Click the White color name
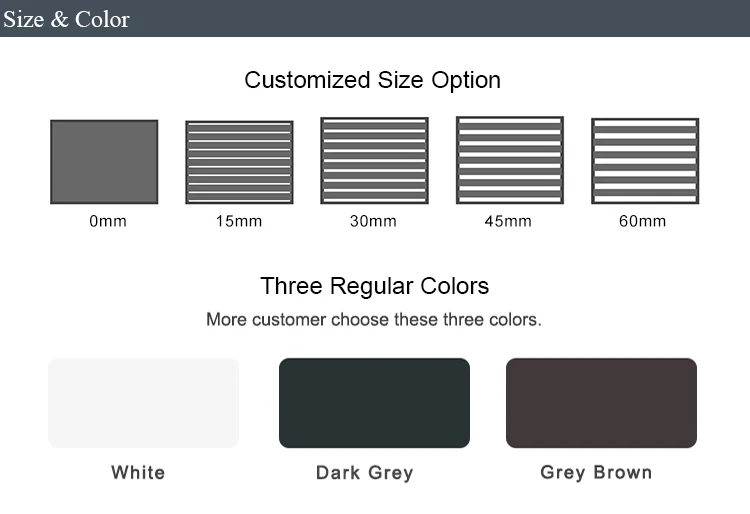Viewport: 750px width, 514px height. pyautogui.click(x=138, y=472)
